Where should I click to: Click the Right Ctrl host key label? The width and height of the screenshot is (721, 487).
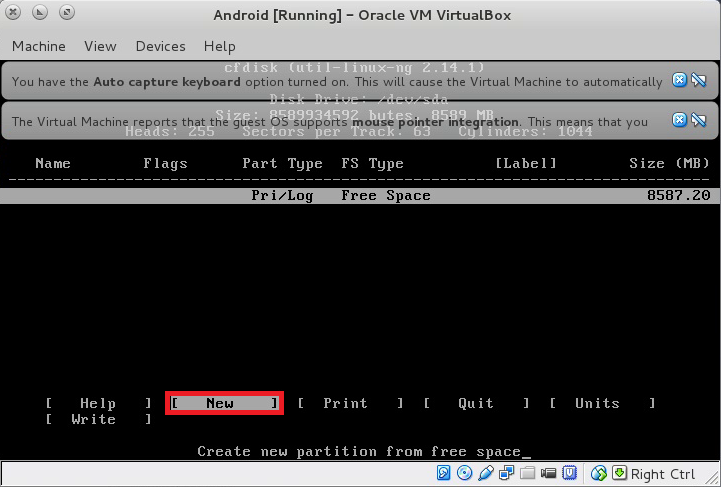click(663, 474)
